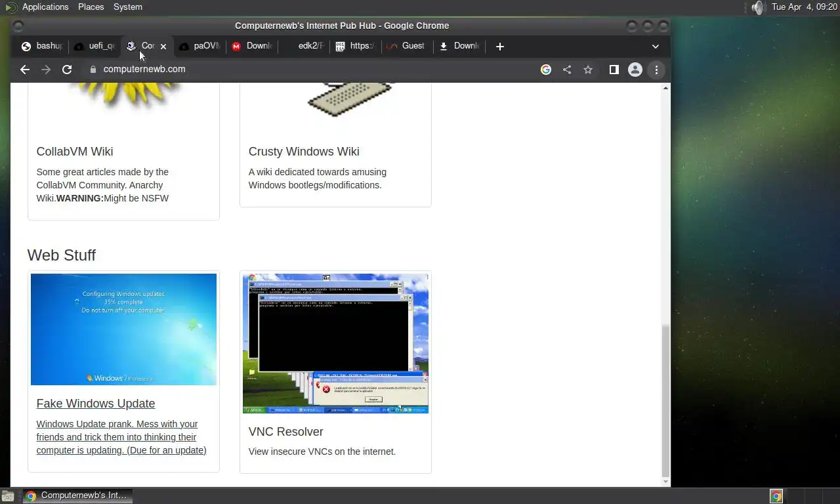This screenshot has width=840, height=504.
Task: Click scrollbar down arrow
Action: (x=666, y=482)
